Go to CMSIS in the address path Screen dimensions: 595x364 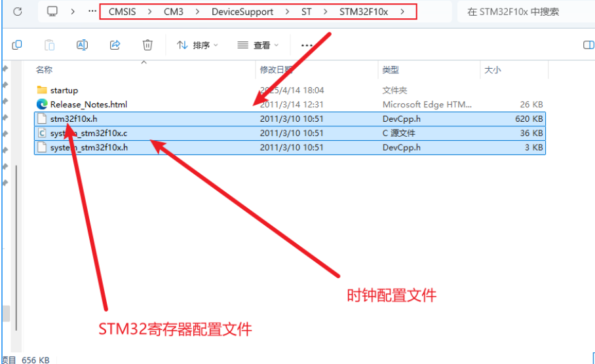[122, 12]
